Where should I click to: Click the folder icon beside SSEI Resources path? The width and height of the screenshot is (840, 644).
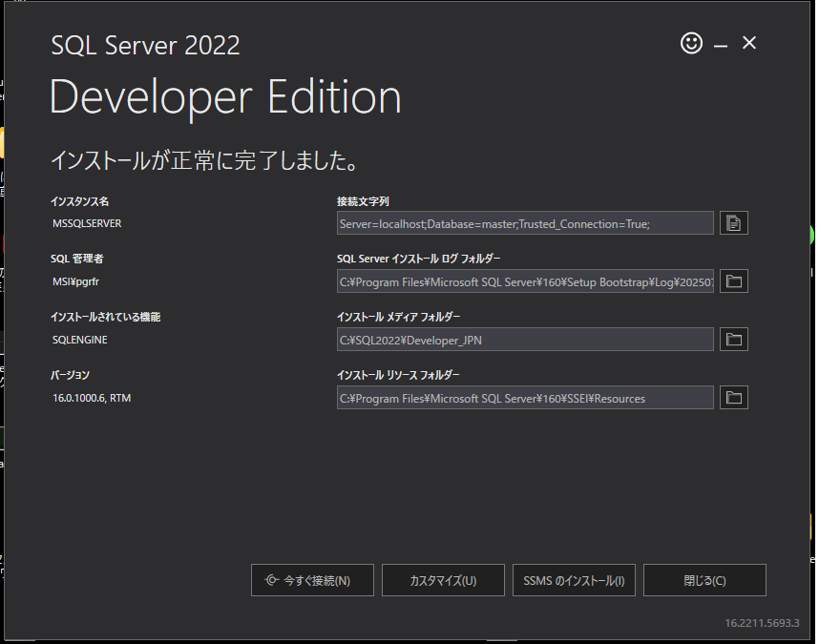click(x=733, y=397)
